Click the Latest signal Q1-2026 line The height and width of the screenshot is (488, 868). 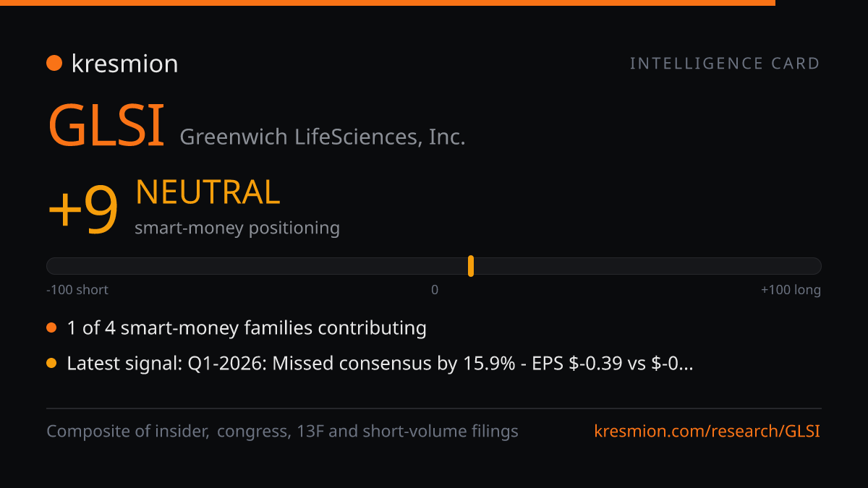click(380, 364)
